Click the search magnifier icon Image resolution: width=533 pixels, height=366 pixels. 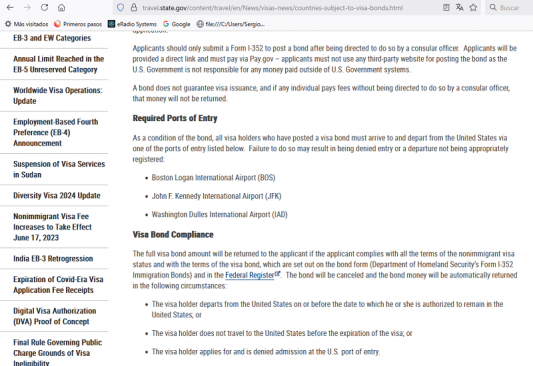[493, 7]
